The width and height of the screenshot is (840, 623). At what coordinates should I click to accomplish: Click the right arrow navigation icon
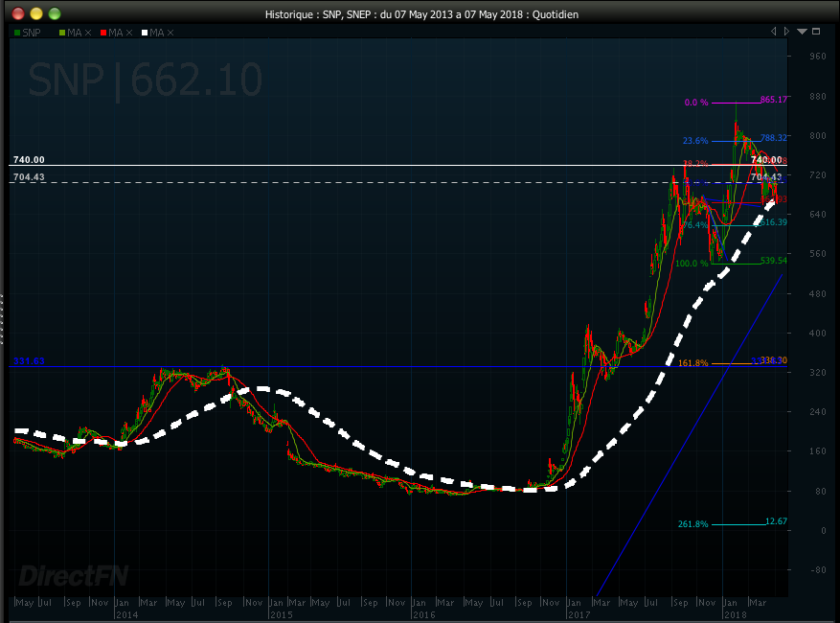786,32
